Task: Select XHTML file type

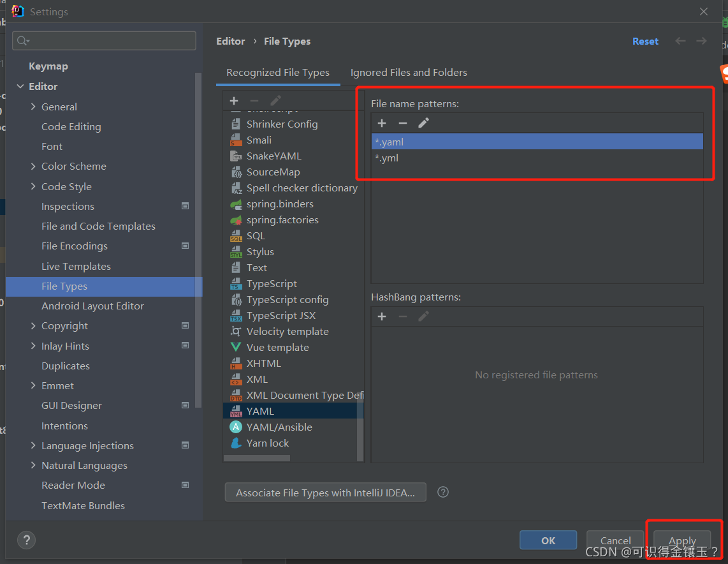Action: click(293, 363)
